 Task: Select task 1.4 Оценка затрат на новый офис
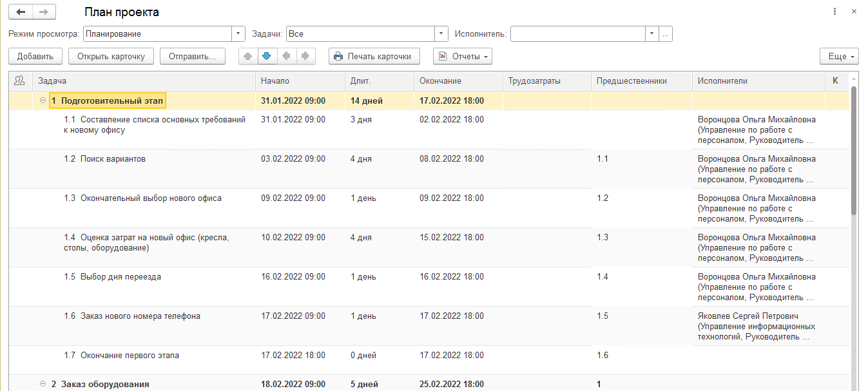[x=146, y=242]
